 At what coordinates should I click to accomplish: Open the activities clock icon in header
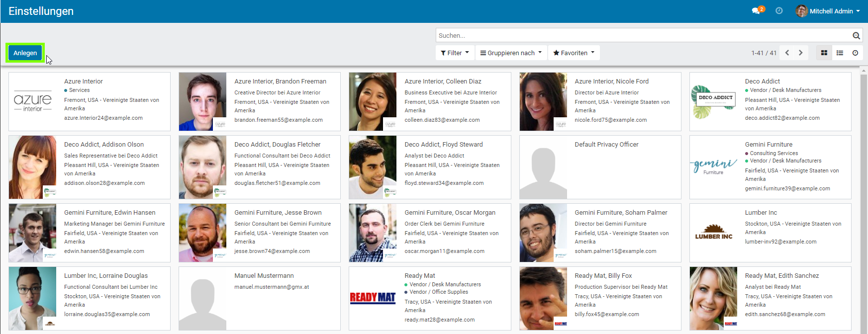tap(779, 11)
